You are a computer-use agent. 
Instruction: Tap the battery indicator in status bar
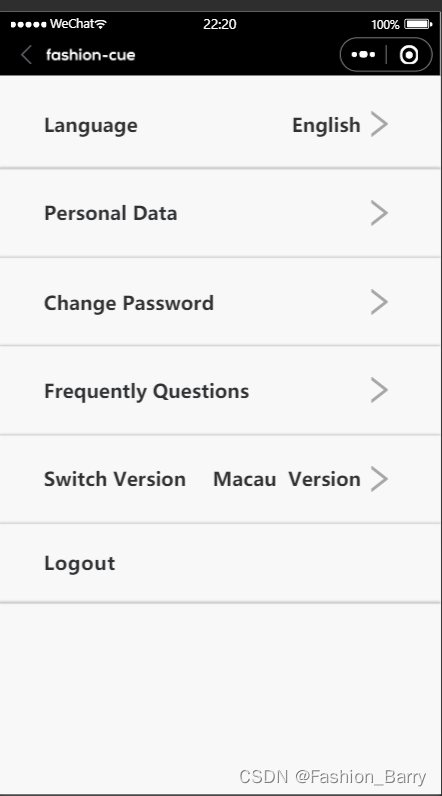coord(418,24)
